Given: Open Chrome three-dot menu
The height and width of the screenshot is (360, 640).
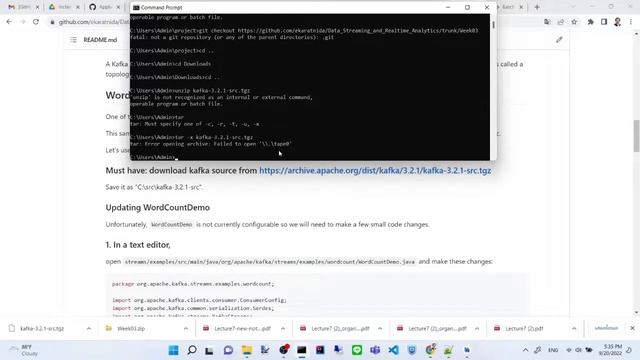Looking at the screenshot, I should [631, 22].
